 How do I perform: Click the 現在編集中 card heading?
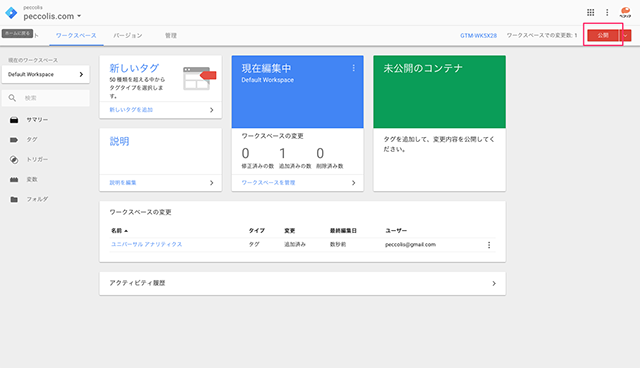[x=266, y=68]
